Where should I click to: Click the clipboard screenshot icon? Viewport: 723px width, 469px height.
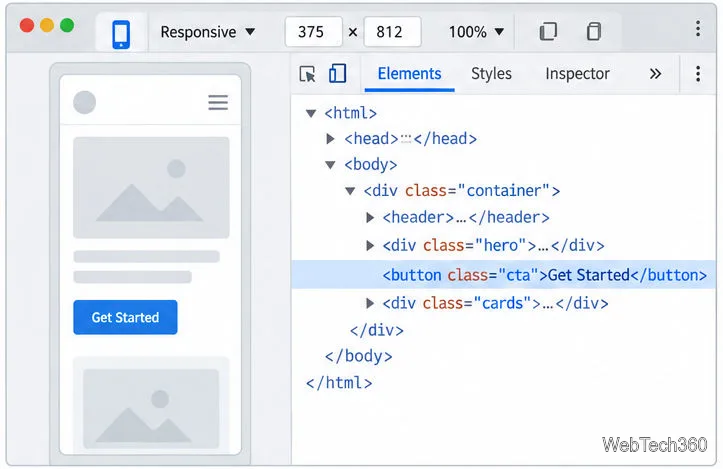[593, 31]
